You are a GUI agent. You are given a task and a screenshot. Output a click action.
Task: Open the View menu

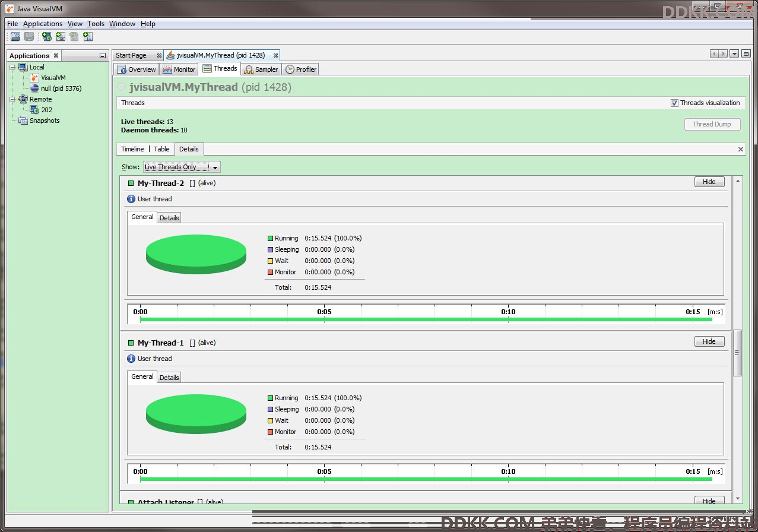pos(75,24)
